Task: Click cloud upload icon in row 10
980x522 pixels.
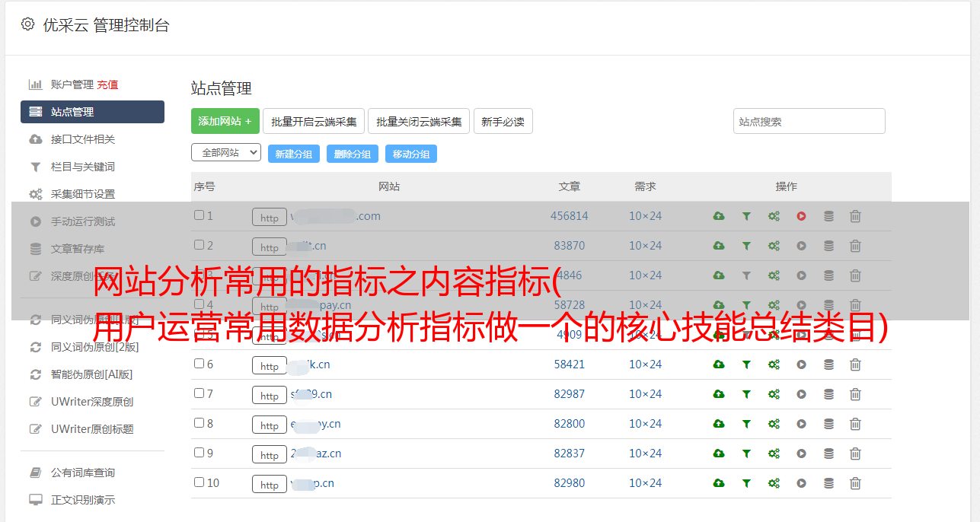Action: tap(719, 483)
